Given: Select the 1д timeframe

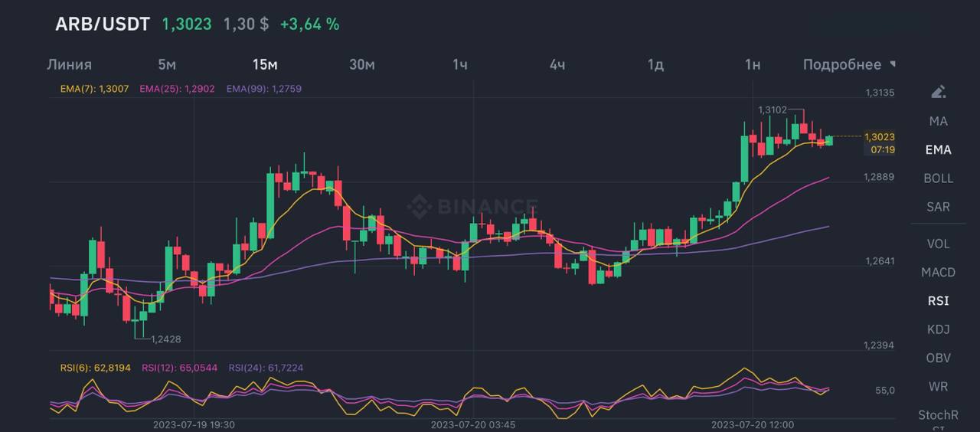Looking at the screenshot, I should pos(655,64).
